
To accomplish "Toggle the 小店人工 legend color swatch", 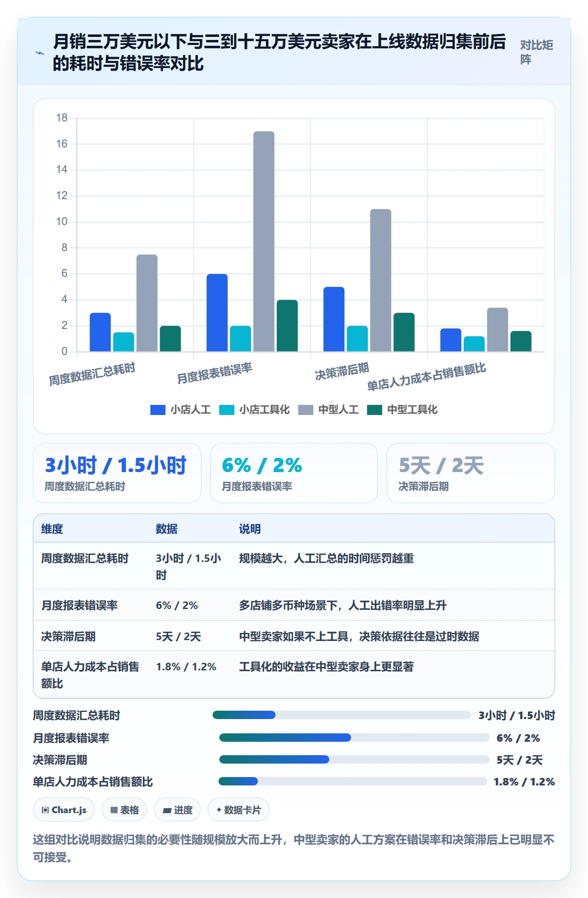I will coord(158,410).
